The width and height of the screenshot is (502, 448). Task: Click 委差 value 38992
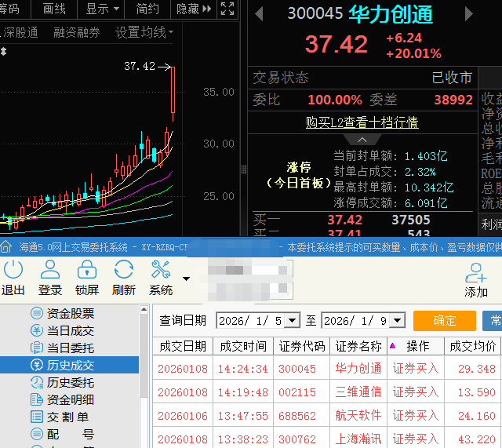click(453, 100)
